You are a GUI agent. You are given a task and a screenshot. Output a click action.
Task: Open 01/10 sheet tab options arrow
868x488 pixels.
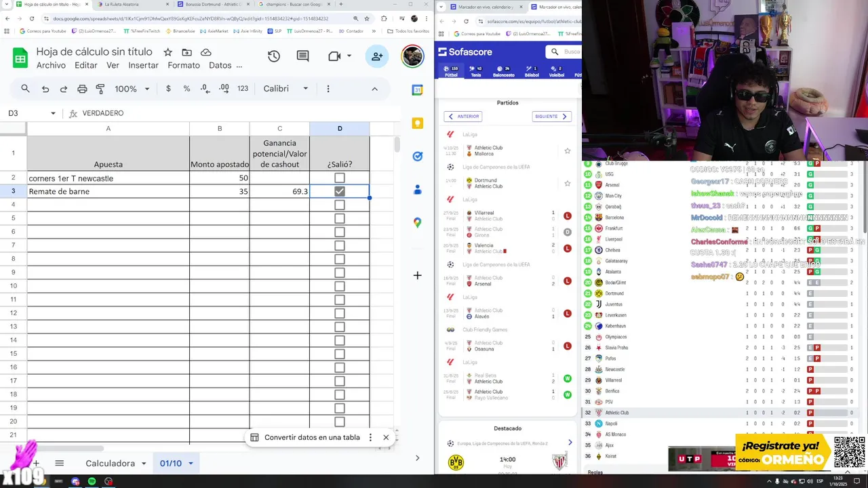191,464
